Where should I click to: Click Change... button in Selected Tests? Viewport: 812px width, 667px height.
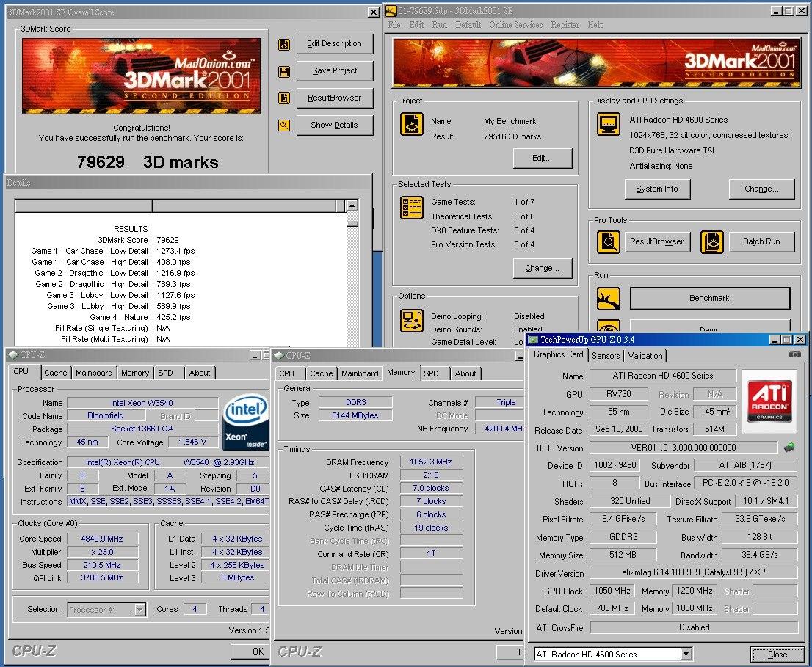(543, 269)
